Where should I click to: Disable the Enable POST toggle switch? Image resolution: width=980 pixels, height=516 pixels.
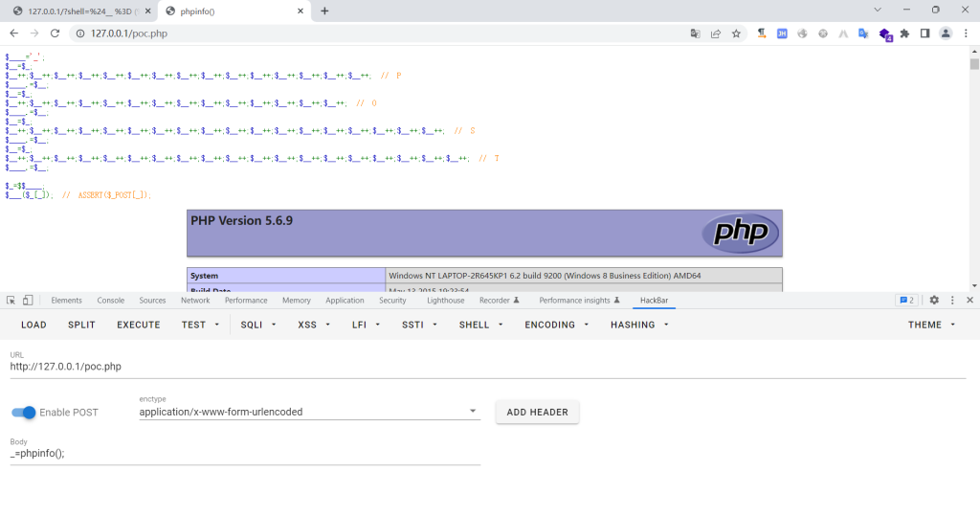[x=24, y=413]
